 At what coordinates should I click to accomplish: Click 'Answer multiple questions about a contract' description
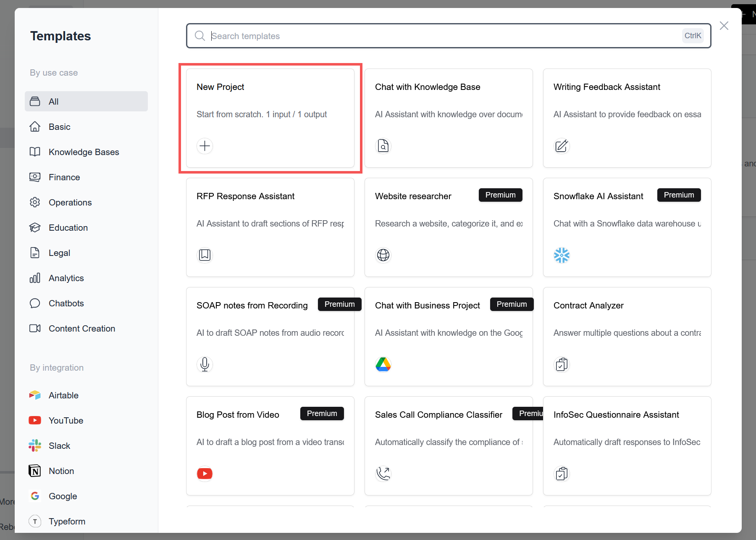(627, 333)
